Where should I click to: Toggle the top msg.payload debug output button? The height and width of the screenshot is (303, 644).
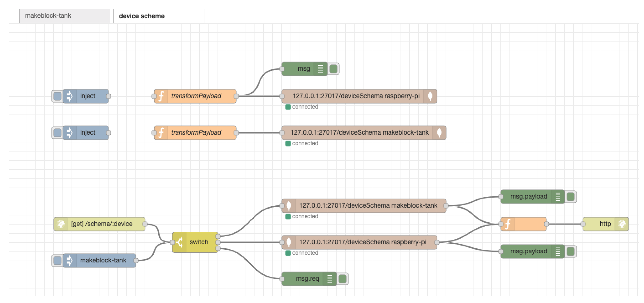[571, 197]
